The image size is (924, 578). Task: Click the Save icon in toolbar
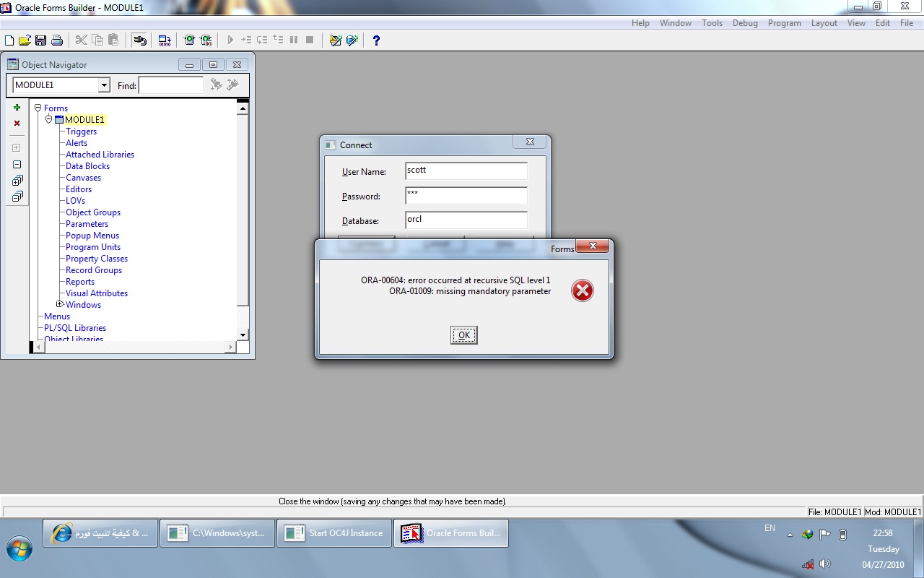pos(40,40)
